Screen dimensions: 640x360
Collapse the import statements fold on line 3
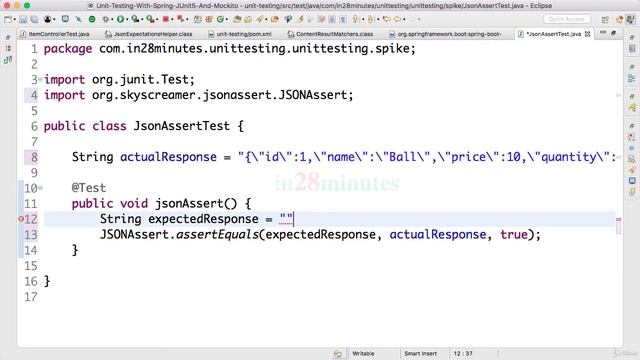pos(40,80)
